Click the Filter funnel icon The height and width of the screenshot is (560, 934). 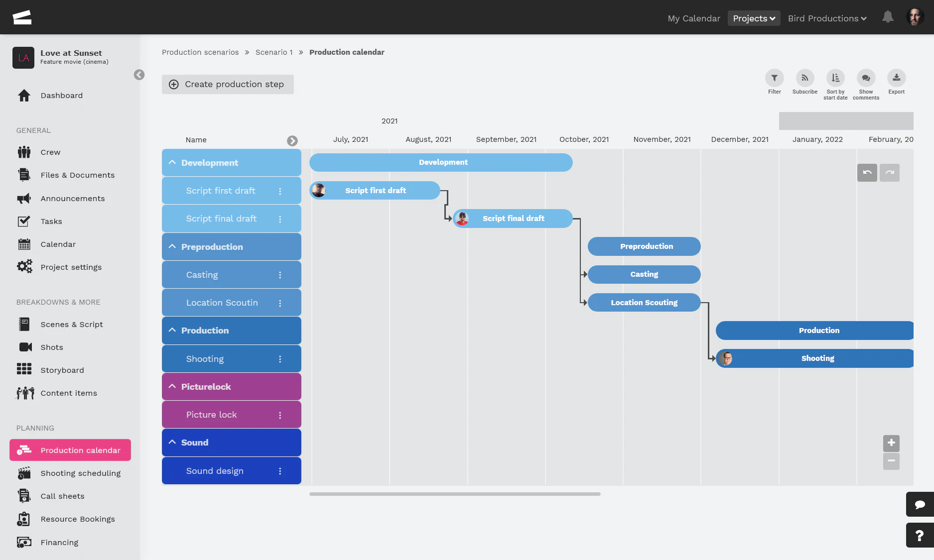(x=774, y=78)
